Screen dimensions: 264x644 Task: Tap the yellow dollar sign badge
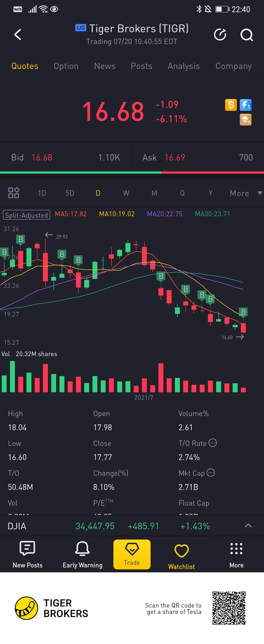231,105
